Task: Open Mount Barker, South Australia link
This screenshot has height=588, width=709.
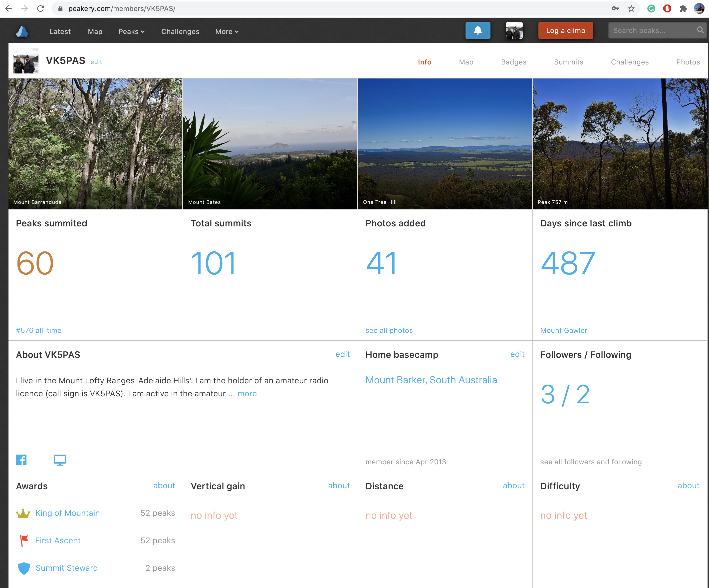Action: 431,380
